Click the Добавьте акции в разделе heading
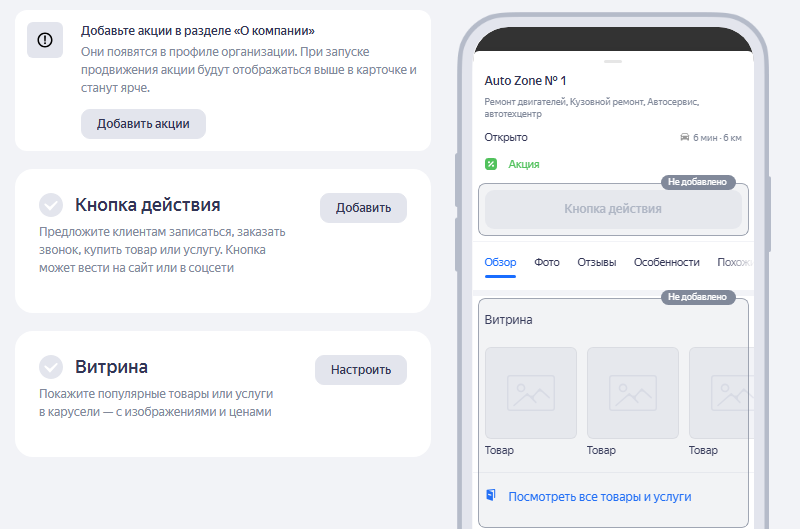The height and width of the screenshot is (529, 800). tap(197, 31)
